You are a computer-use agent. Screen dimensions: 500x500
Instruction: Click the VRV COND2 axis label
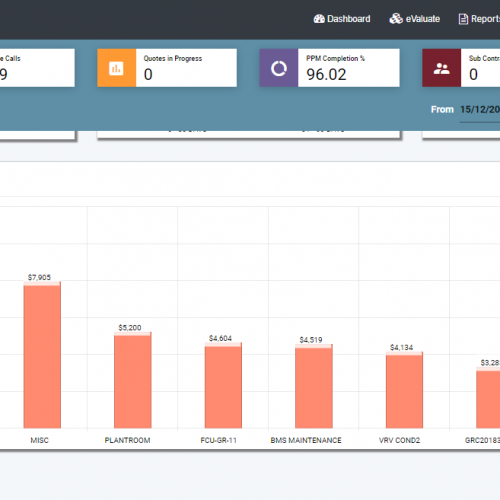399,440
